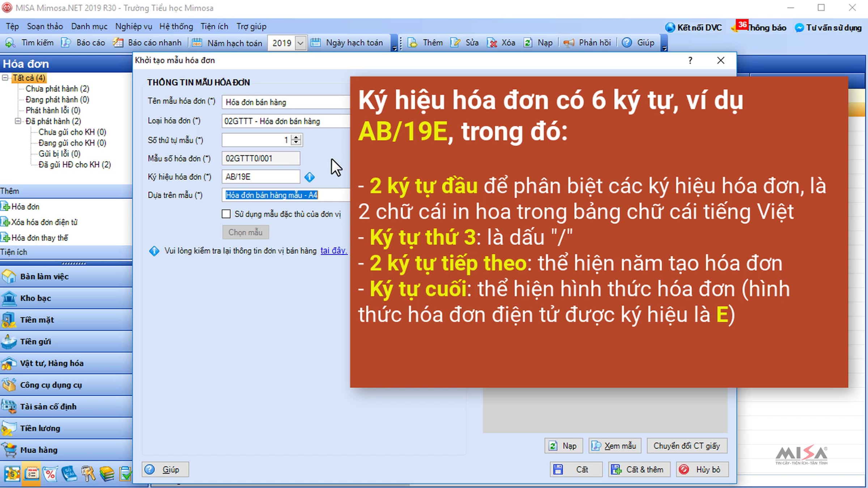Screen dimensions: 868x488
Task: Click the Giúp button at the dialog bottom
Action: tap(165, 470)
